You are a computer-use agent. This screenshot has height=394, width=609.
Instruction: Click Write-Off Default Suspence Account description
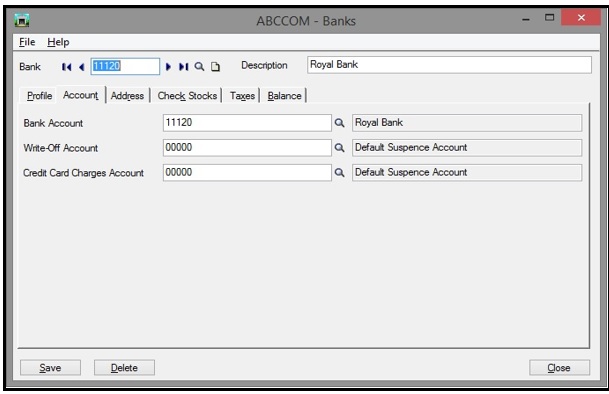pyautogui.click(x=467, y=148)
